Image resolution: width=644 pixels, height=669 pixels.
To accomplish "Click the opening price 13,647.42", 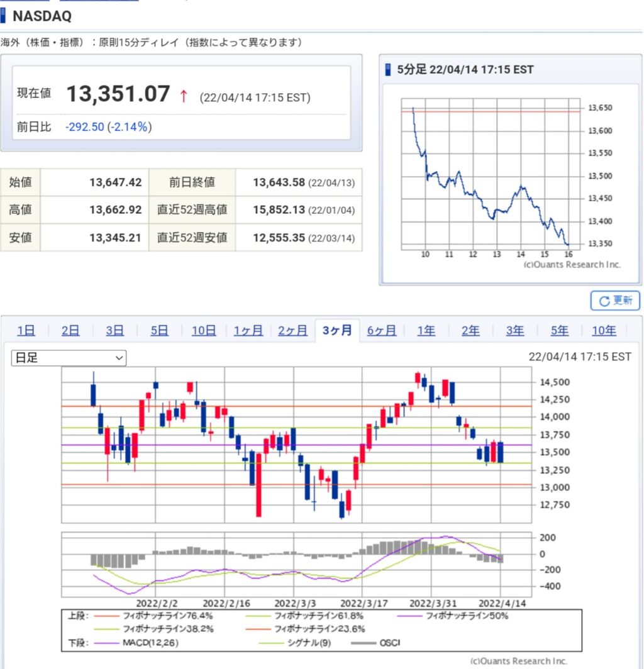I will [115, 182].
